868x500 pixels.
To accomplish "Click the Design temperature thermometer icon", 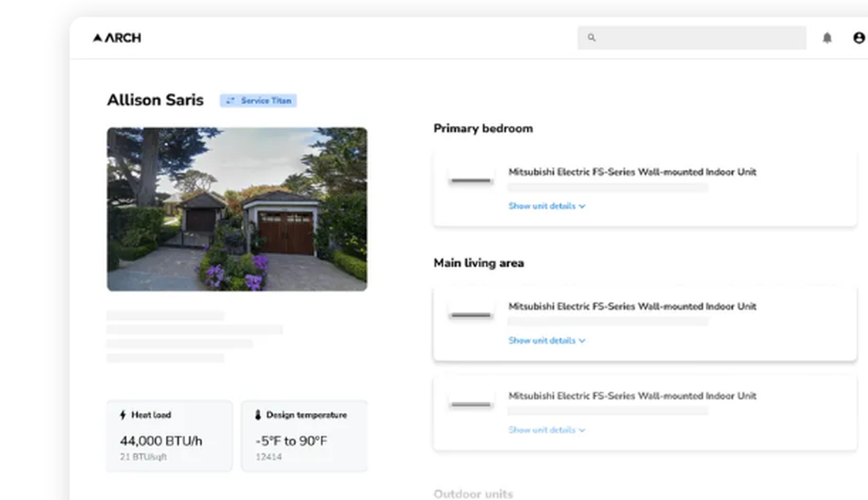I will pos(256,414).
